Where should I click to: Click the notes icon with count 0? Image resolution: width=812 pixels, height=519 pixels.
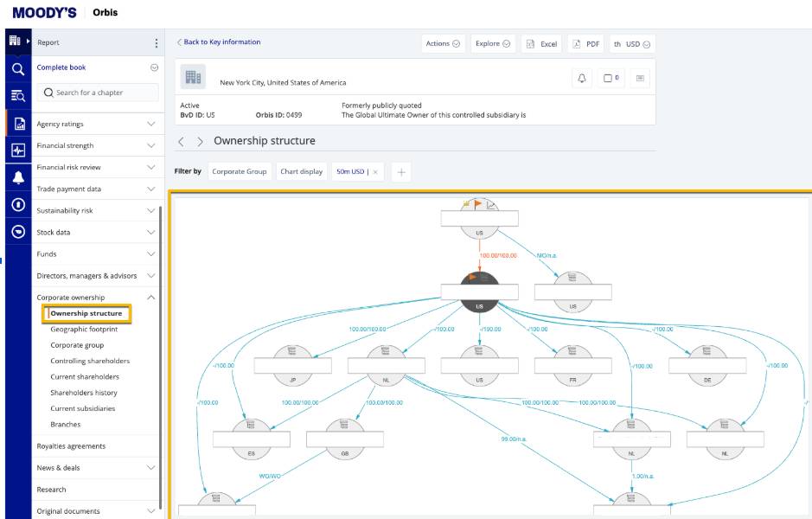click(611, 78)
